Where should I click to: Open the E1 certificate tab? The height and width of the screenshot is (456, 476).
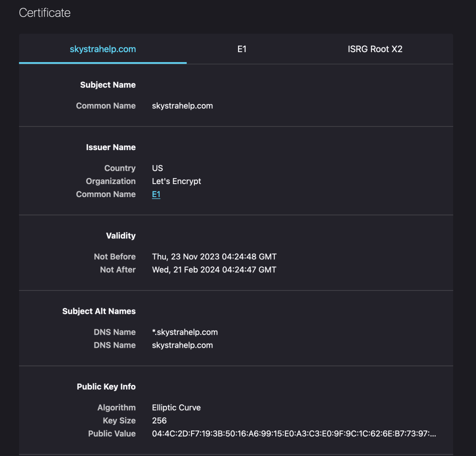click(x=242, y=49)
